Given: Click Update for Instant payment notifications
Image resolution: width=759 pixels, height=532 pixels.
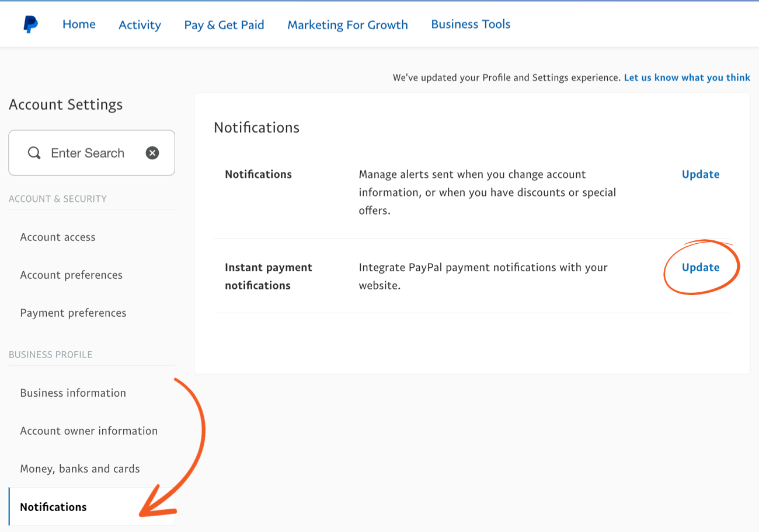Looking at the screenshot, I should click(701, 267).
